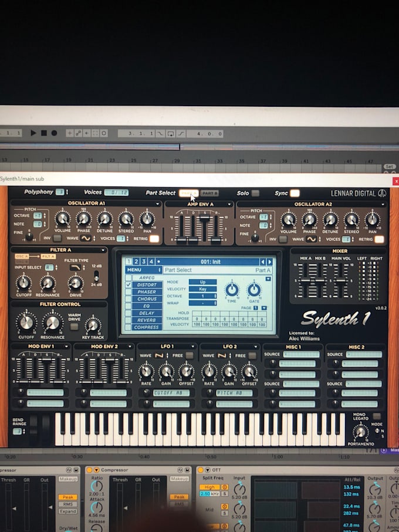The width and height of the screenshot is (399, 532).
Task: Click the re-enable automation arrow icon
Action: (x=86, y=133)
